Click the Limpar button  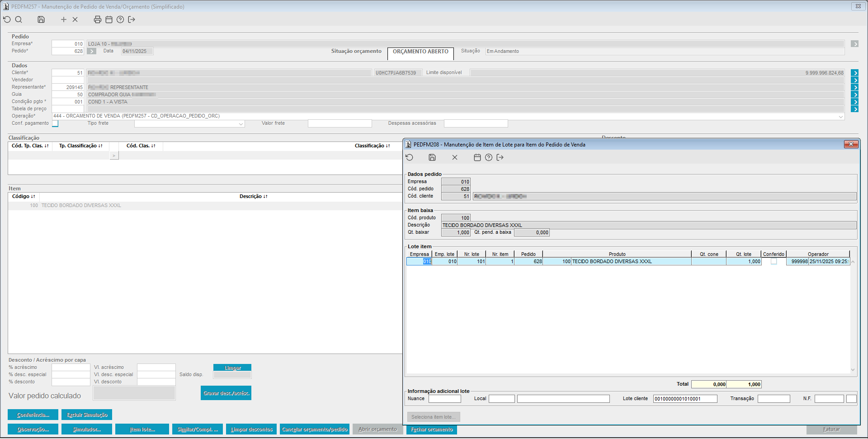[232, 368]
